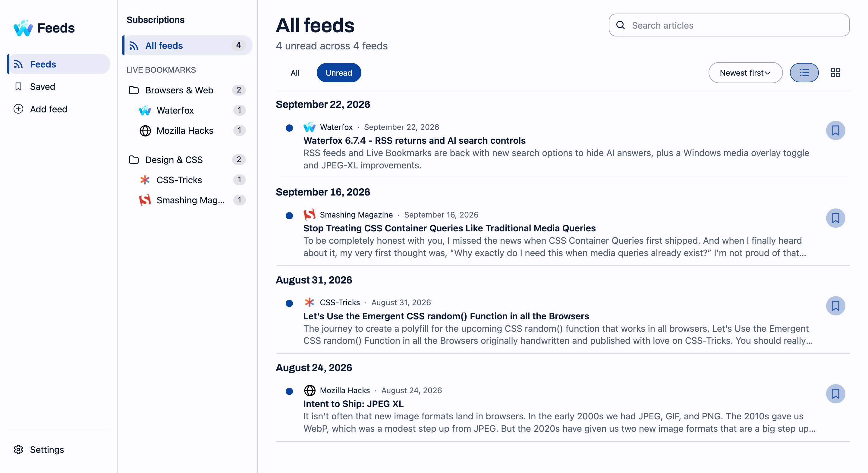Click the folder icon of Browsers & Web
Viewport: 868px width, 473px height.
point(134,90)
